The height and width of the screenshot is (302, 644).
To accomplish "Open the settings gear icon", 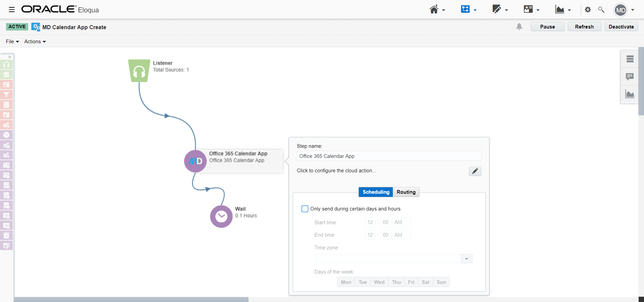I will coord(588,10).
